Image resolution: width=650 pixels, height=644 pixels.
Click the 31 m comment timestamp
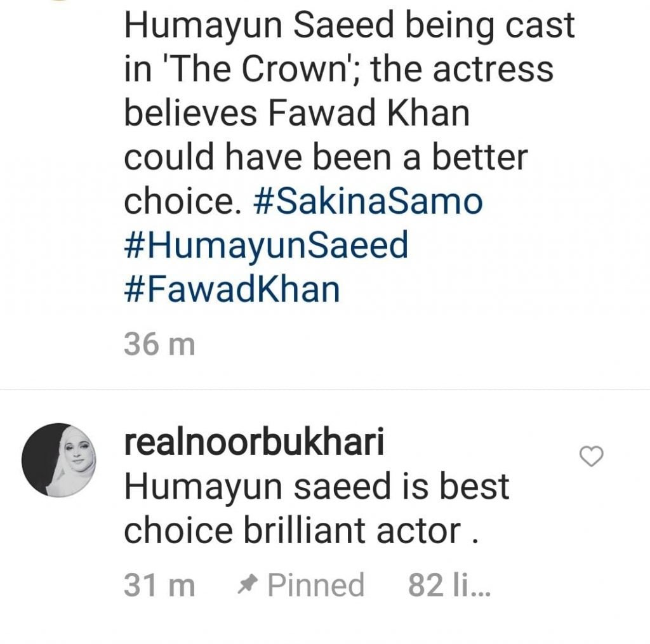click(159, 585)
